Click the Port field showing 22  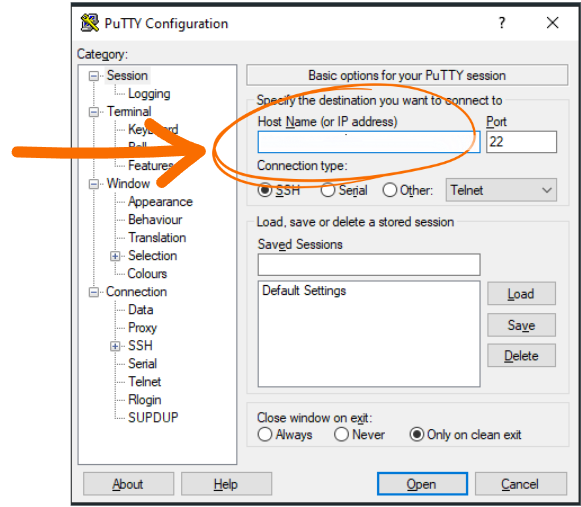521,142
